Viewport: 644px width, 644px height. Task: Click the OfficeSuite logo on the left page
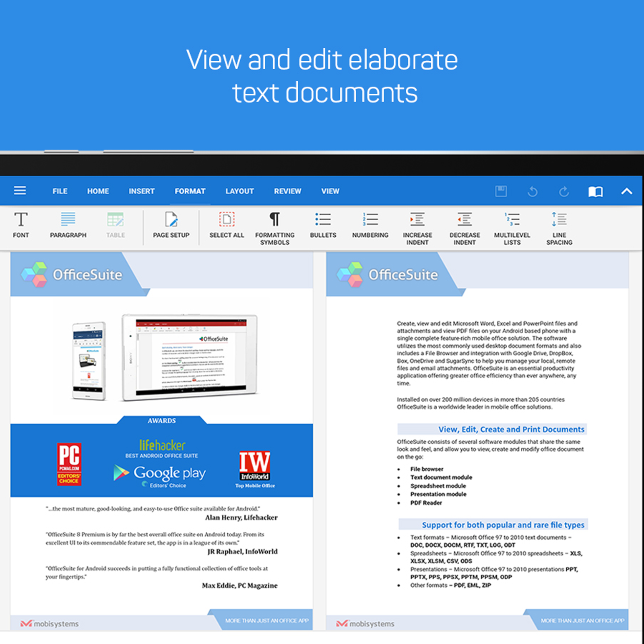[72, 275]
